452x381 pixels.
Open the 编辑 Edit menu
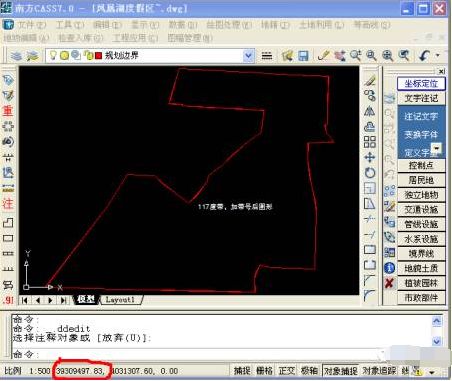(107, 25)
